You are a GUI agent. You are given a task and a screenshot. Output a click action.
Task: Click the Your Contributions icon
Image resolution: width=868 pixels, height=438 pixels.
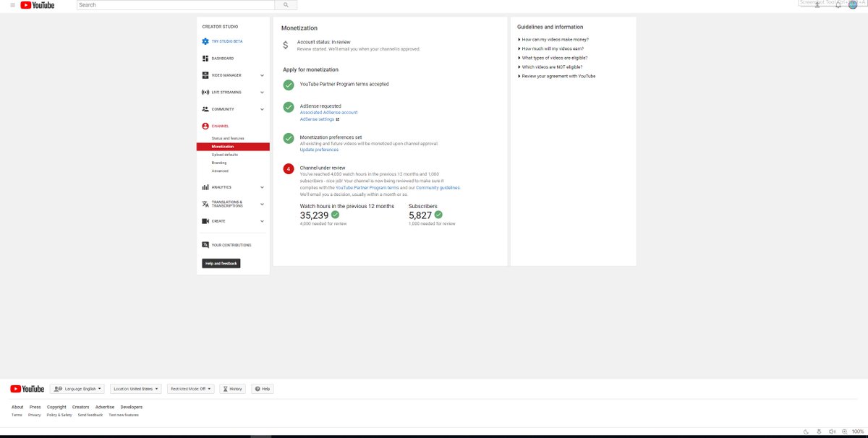[205, 245]
